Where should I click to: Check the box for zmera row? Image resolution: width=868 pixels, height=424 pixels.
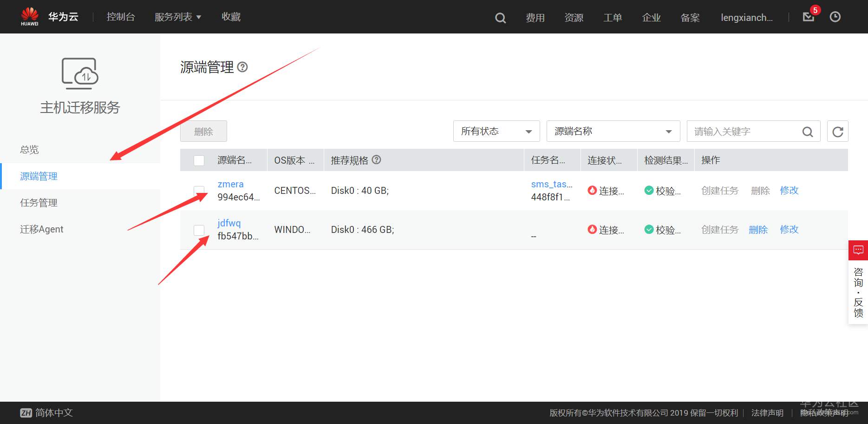[199, 191]
